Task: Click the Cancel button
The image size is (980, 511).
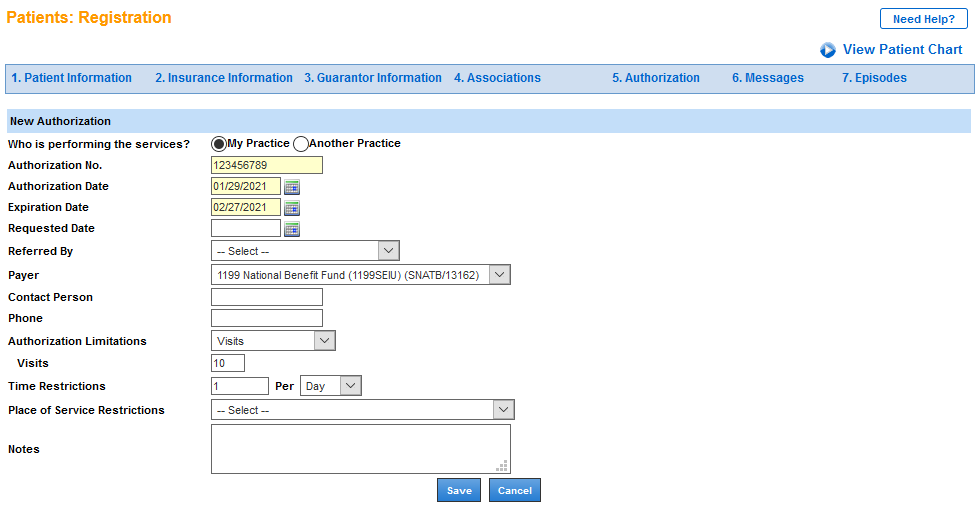Action: pyautogui.click(x=515, y=491)
